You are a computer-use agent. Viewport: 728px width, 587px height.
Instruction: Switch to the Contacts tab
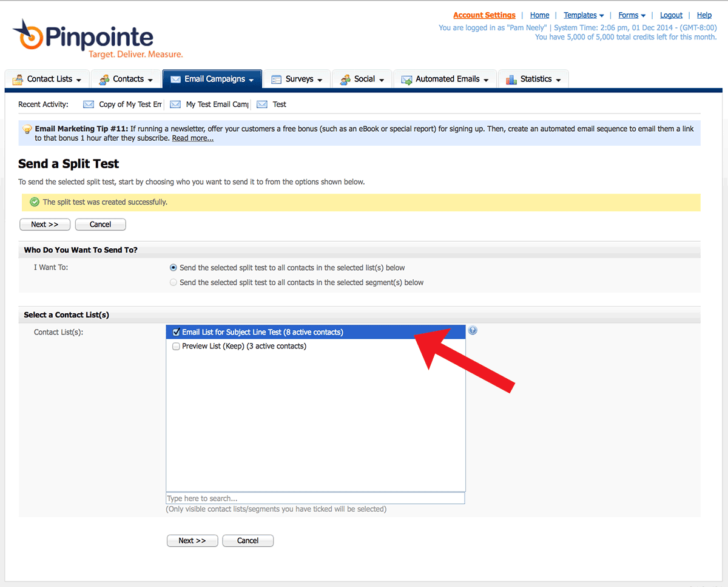tap(126, 79)
